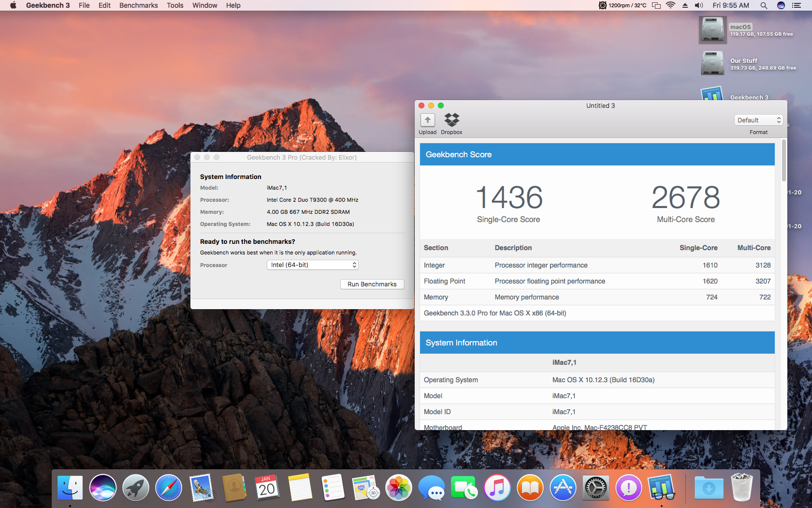This screenshot has width=812, height=508.
Task: Click the Wi-Fi menu bar icon
Action: pos(670,5)
